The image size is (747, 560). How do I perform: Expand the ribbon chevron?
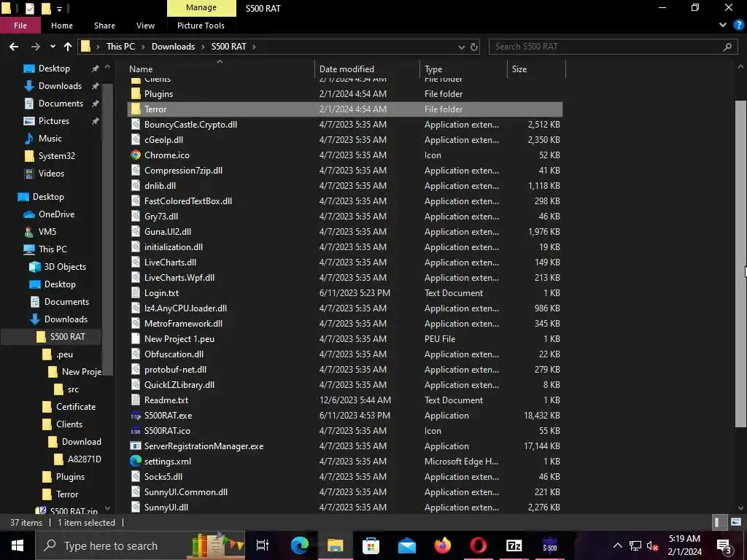tap(723, 26)
